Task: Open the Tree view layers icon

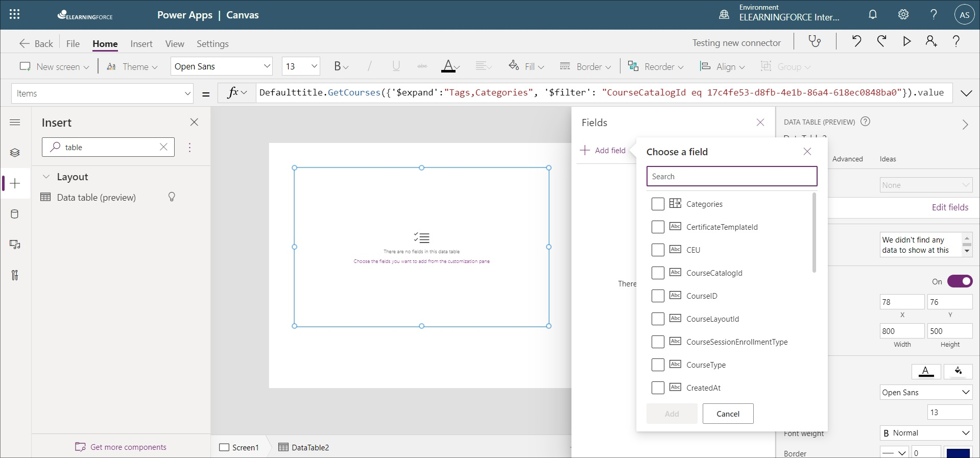Action: click(x=15, y=153)
